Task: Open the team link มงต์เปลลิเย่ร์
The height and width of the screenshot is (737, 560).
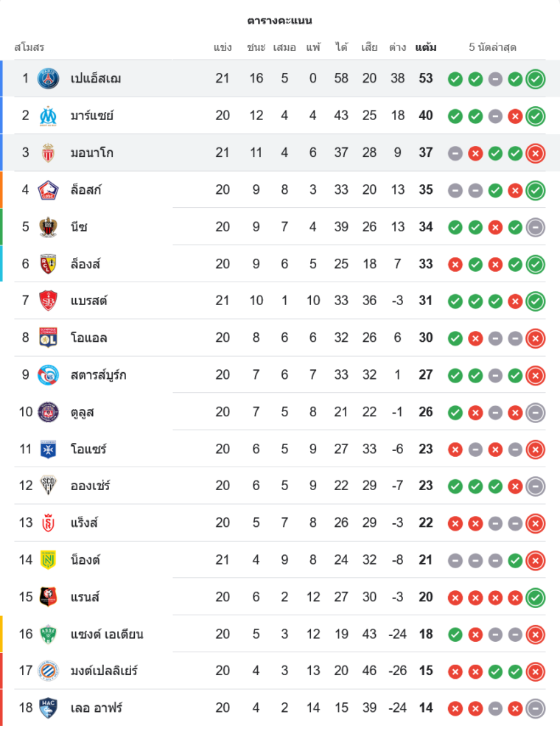Action: pos(104,671)
